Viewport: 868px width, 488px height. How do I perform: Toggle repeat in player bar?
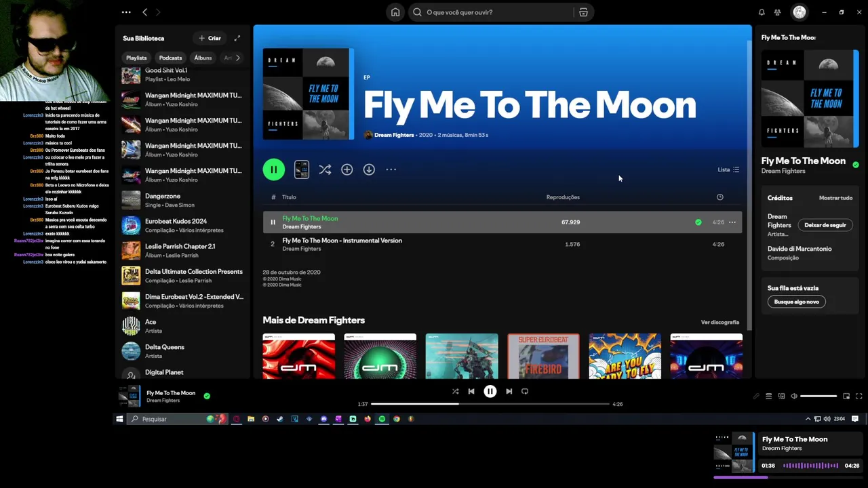525,391
